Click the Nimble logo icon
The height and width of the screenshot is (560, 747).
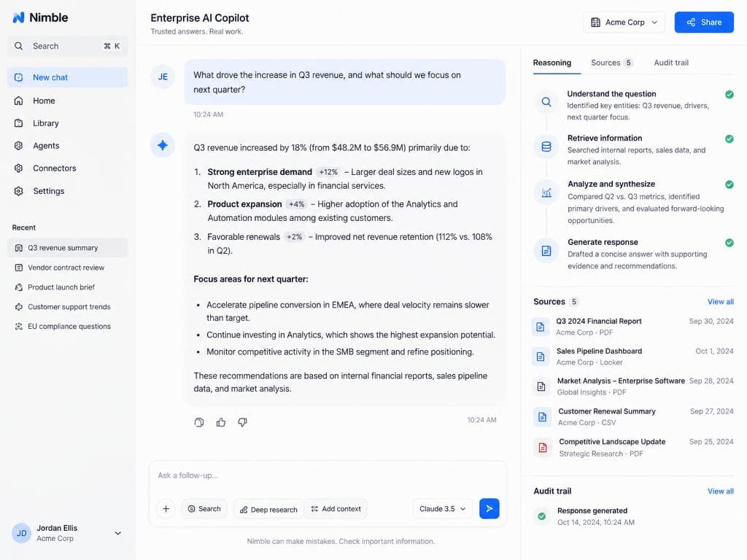click(18, 17)
